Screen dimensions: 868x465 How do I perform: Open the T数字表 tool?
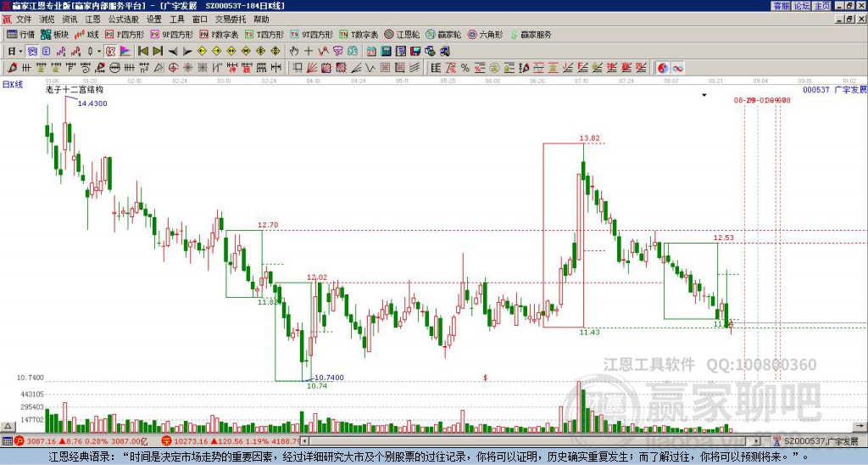359,34
